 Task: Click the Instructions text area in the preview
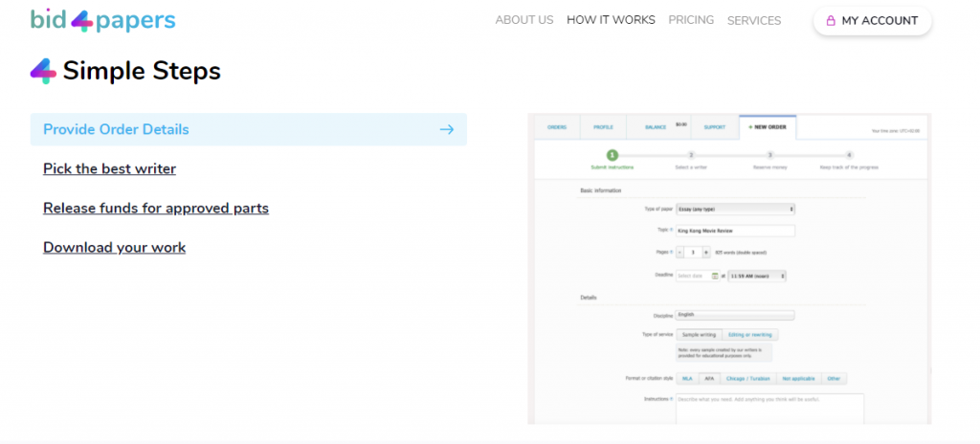(770, 409)
